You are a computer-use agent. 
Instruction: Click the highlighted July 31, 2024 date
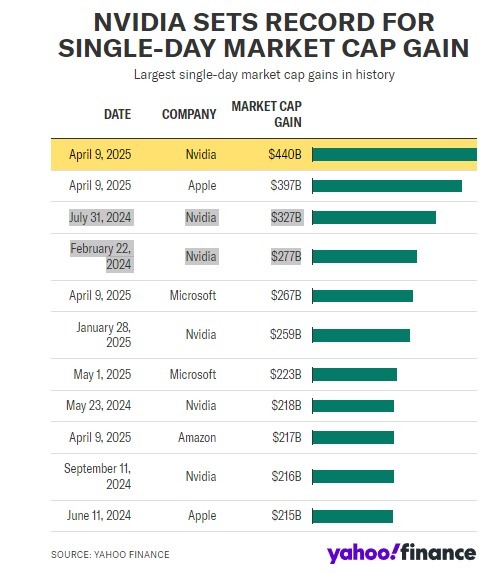click(101, 217)
